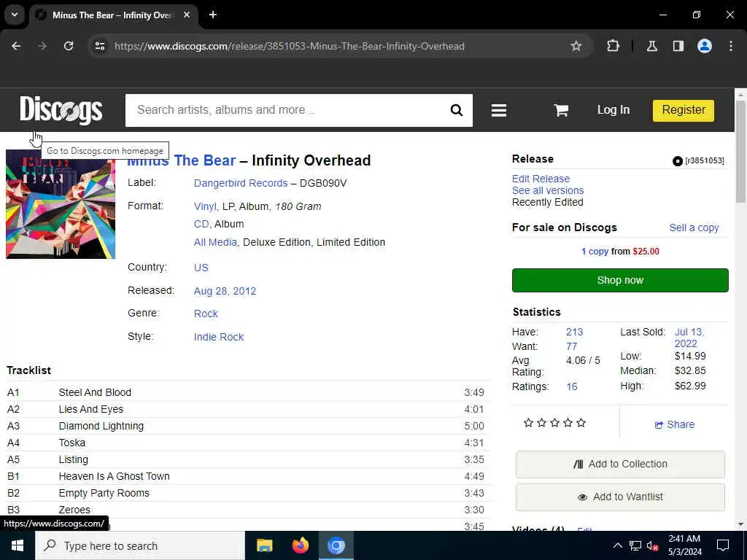Click the page vertical scrollbar thumb
The image size is (747, 560).
point(740,152)
